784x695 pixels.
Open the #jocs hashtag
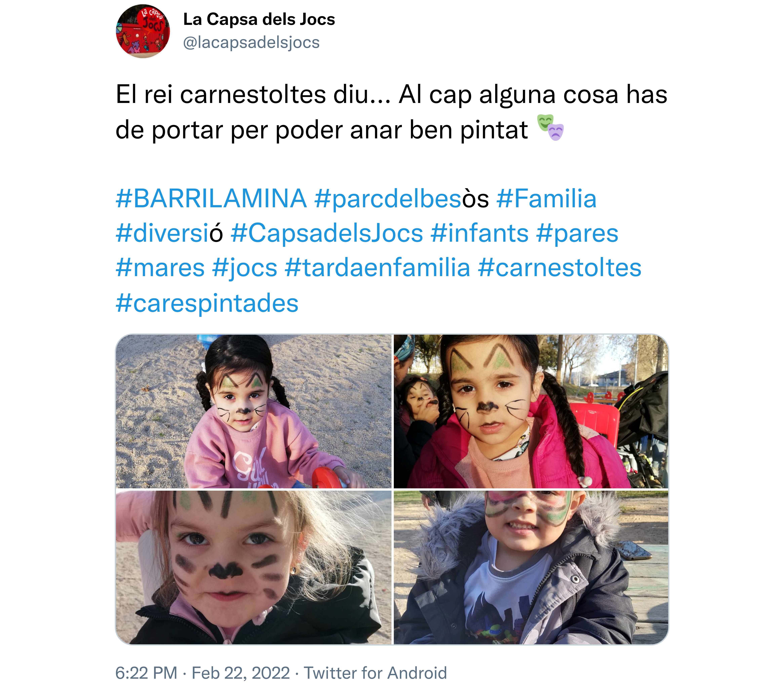pos(245,268)
